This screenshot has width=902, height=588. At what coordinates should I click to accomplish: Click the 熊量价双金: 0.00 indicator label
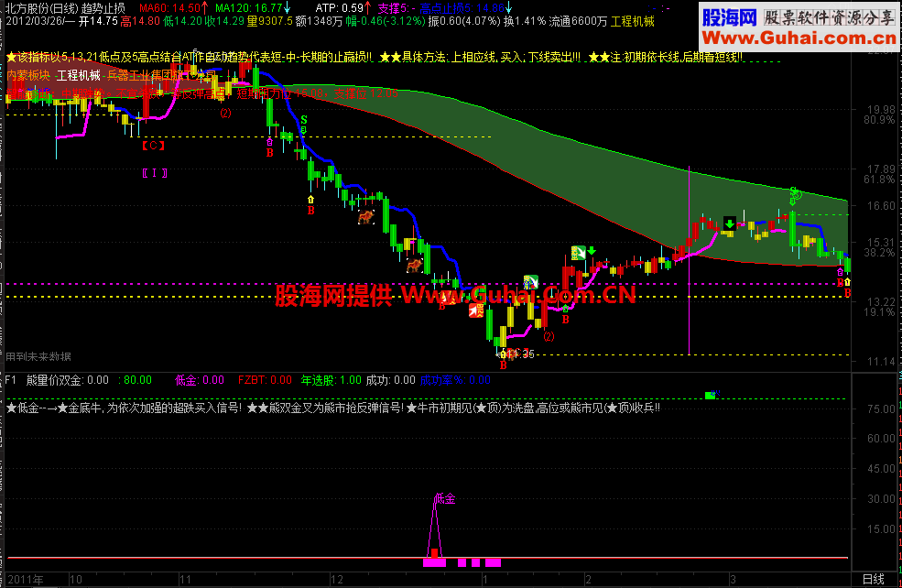pyautogui.click(x=67, y=380)
